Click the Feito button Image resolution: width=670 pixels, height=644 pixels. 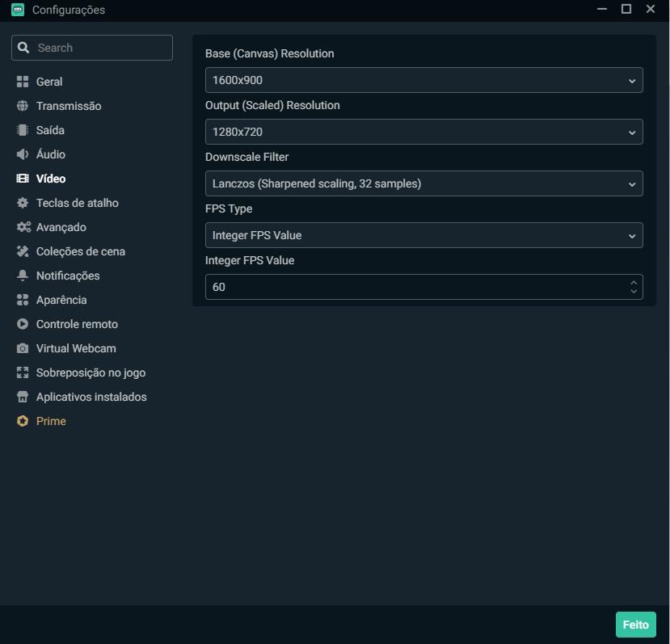pyautogui.click(x=635, y=625)
